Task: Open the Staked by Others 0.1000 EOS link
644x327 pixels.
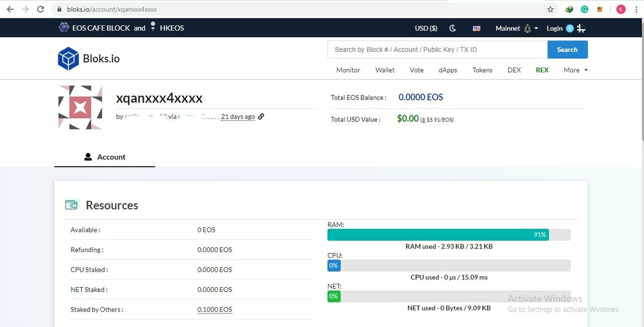Action: point(215,309)
